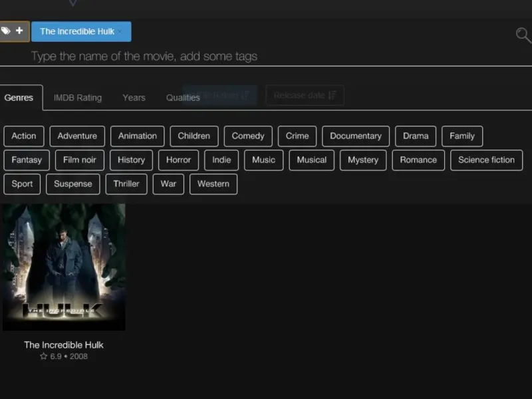The width and height of the screenshot is (532, 399).
Task: Open the Years tab
Action: (134, 98)
